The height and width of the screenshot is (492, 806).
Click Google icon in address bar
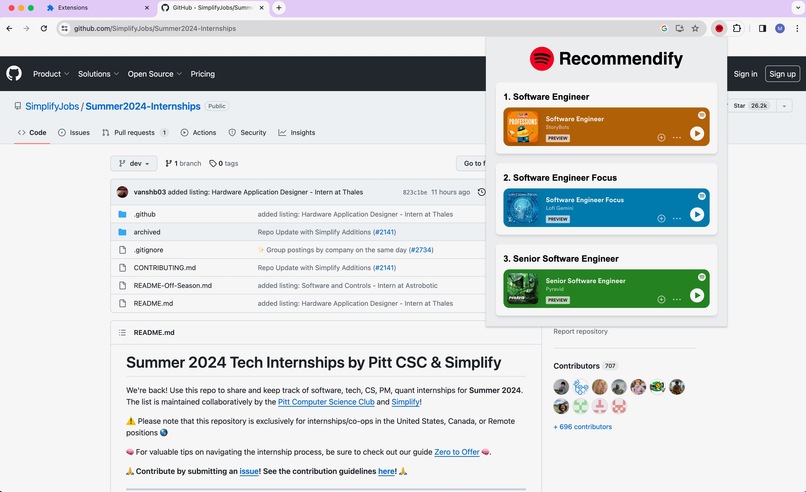tap(664, 28)
